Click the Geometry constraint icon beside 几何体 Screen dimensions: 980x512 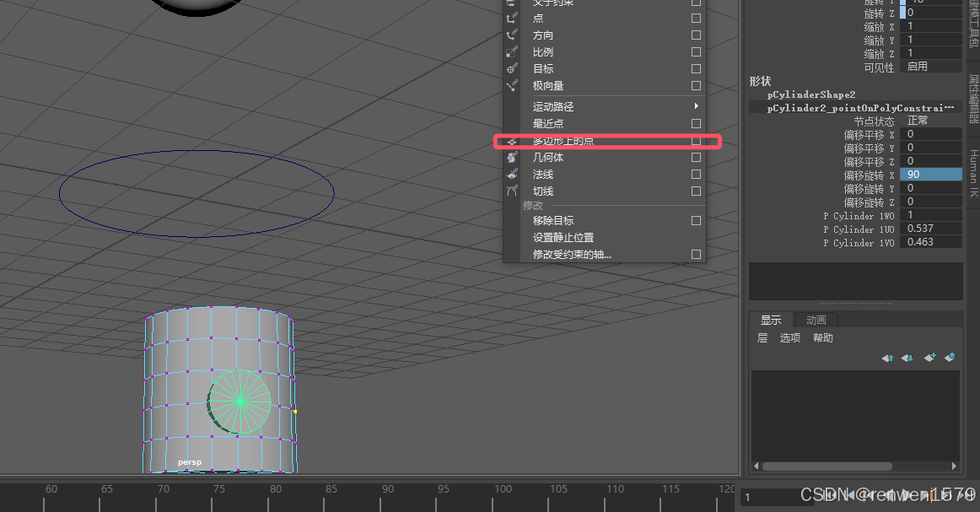(x=512, y=158)
